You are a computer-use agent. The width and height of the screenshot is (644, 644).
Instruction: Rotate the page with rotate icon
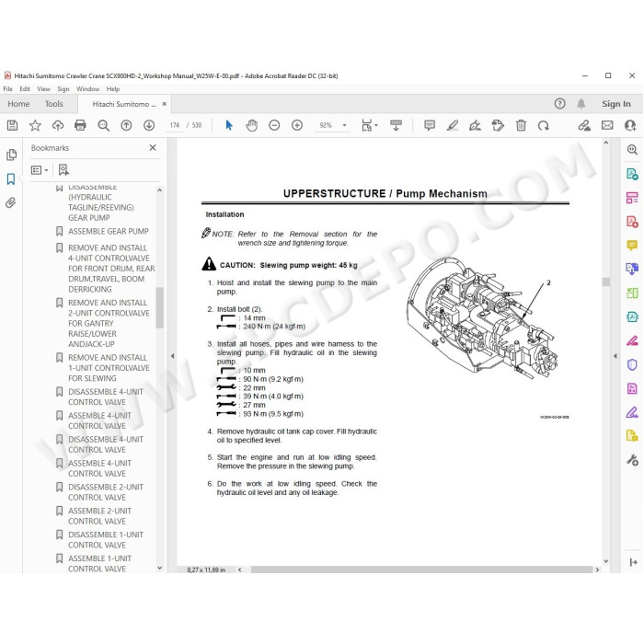pyautogui.click(x=544, y=125)
